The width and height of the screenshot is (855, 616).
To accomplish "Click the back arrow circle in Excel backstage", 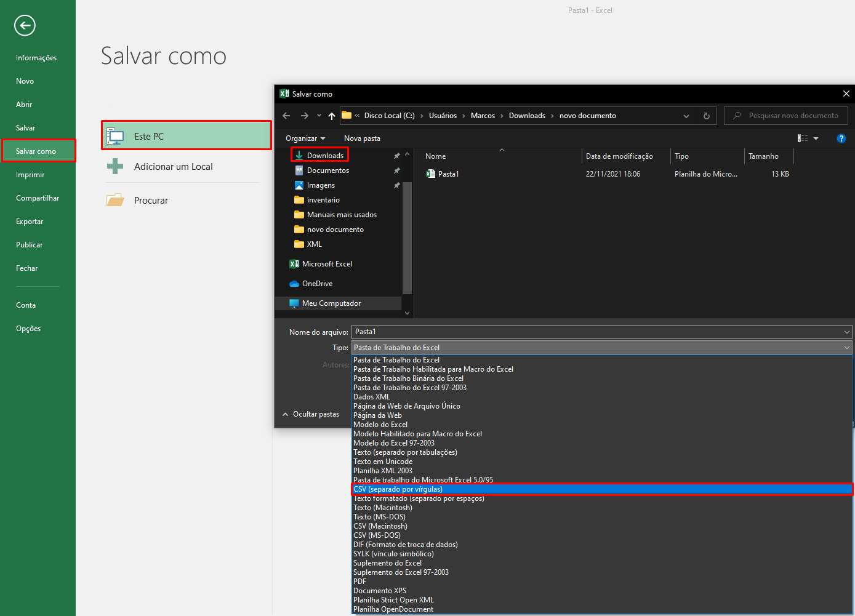I will 25,25.
